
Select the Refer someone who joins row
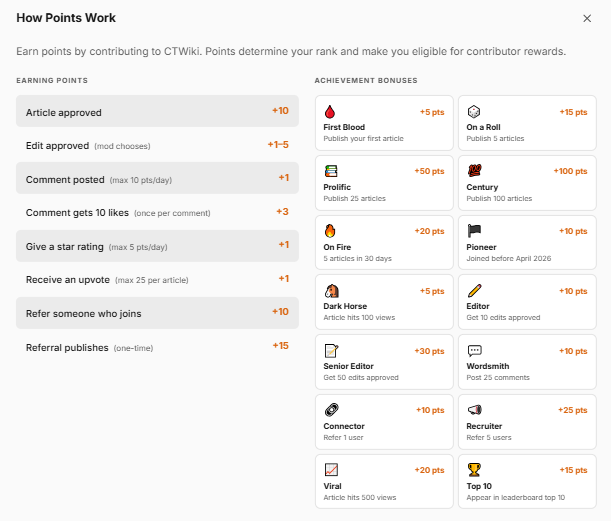(157, 313)
